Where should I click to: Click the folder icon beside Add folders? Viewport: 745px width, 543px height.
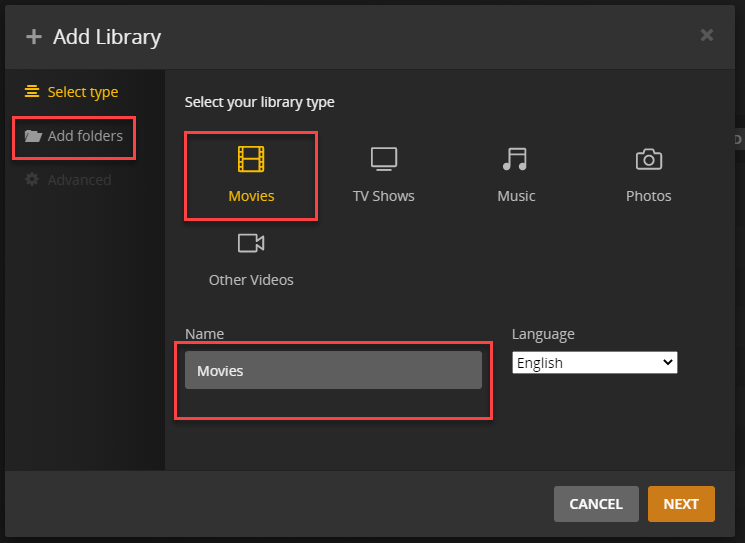(x=33, y=136)
